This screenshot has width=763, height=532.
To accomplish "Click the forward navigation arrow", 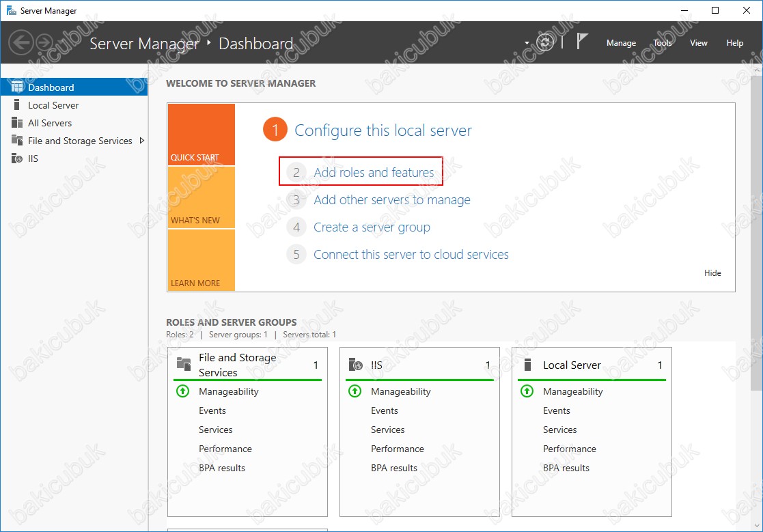I will [x=44, y=43].
